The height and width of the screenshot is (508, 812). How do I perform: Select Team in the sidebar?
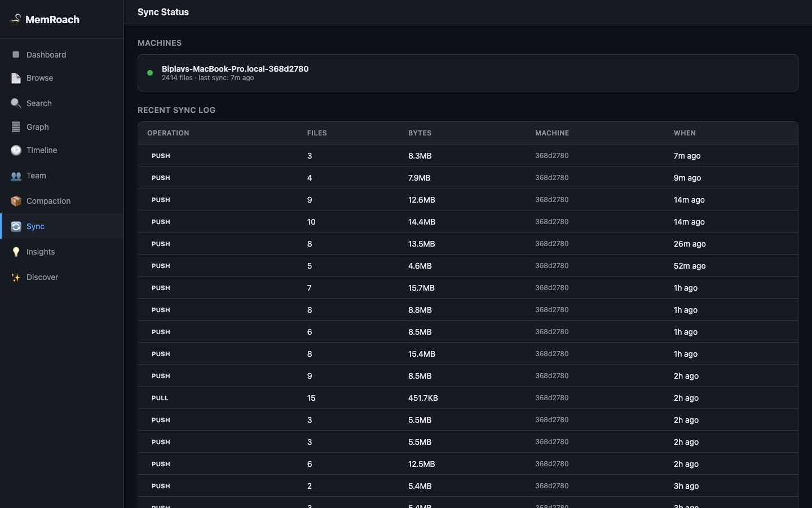62,176
